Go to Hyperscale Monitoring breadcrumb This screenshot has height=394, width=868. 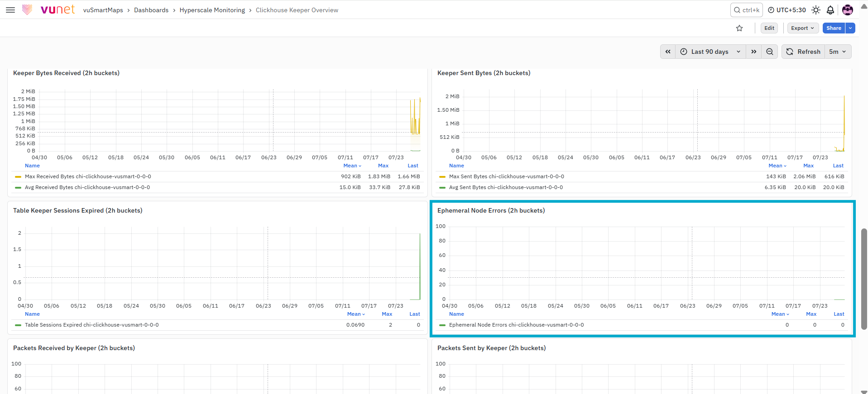point(212,10)
